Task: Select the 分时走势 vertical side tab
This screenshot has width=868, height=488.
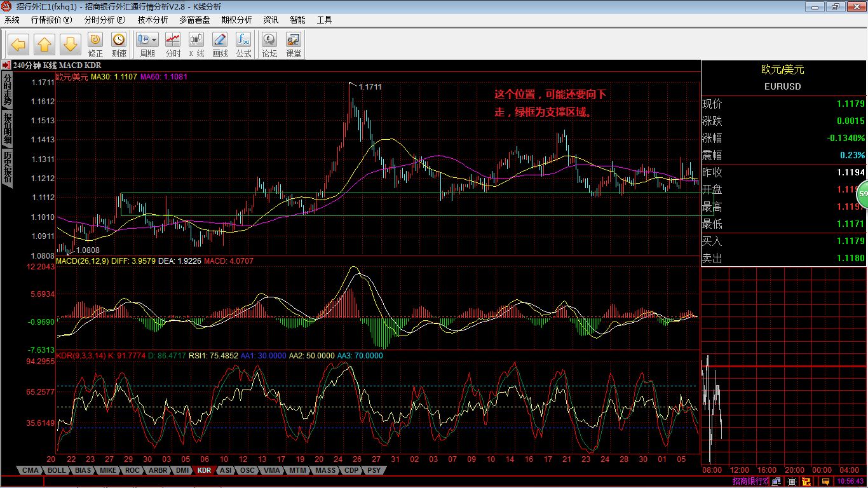Action: coord(7,89)
